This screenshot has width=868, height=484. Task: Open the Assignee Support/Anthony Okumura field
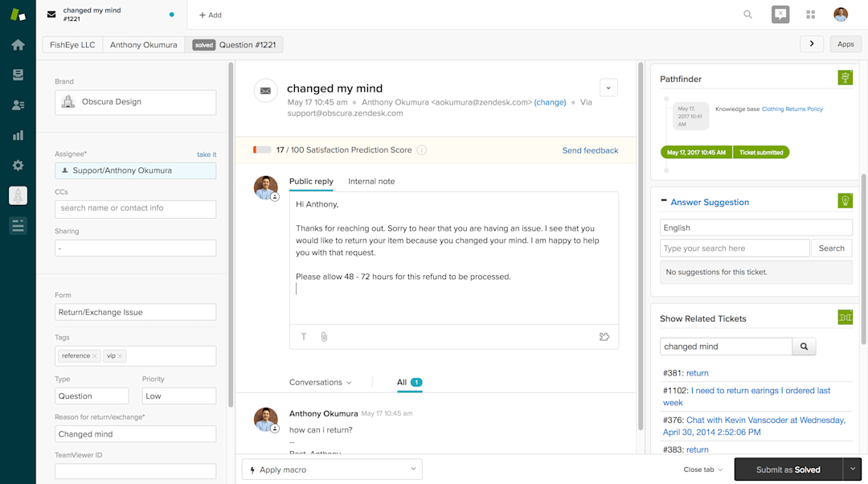tap(136, 170)
